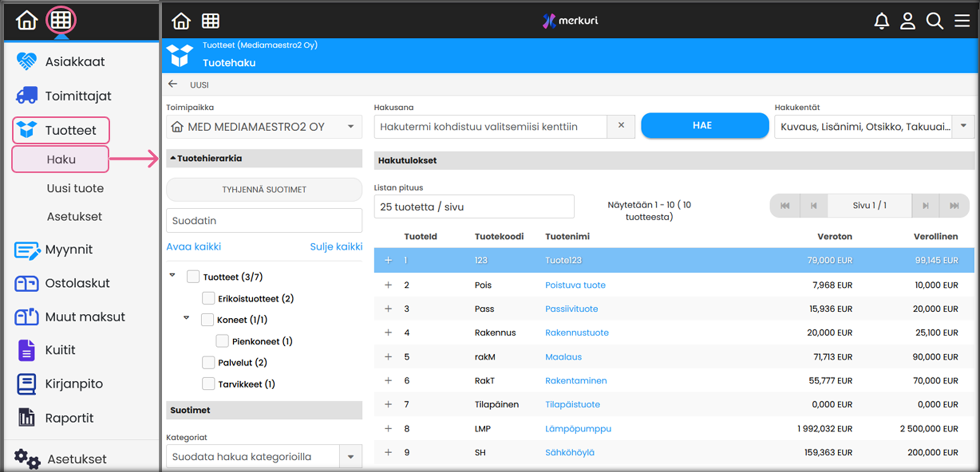Expand the Hakukentät dropdown arrow
The width and height of the screenshot is (980, 472).
(x=963, y=126)
